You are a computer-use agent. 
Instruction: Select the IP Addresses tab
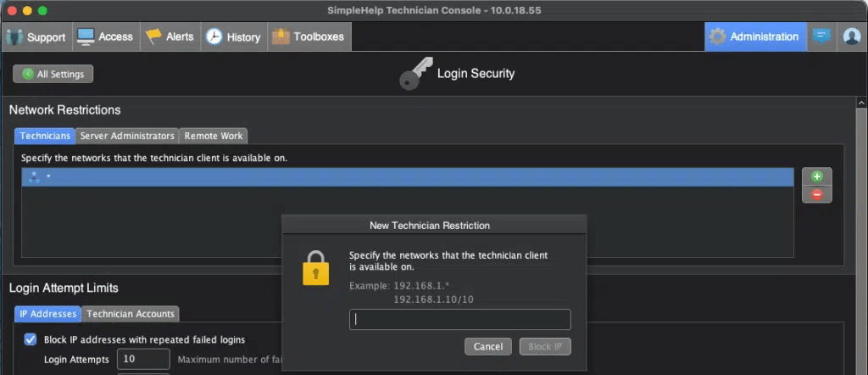[47, 314]
